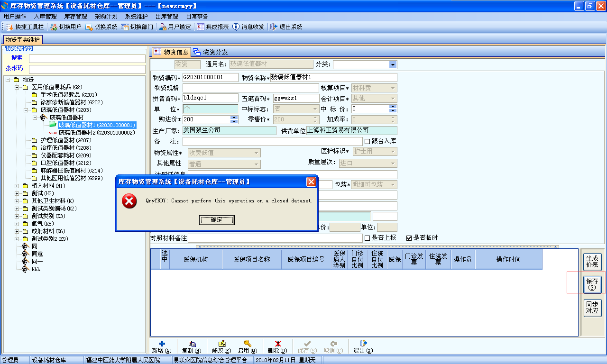Select the 麻醉器械低值器材 (G214) folder
Viewport: 607px width, 364px height.
click(72, 171)
